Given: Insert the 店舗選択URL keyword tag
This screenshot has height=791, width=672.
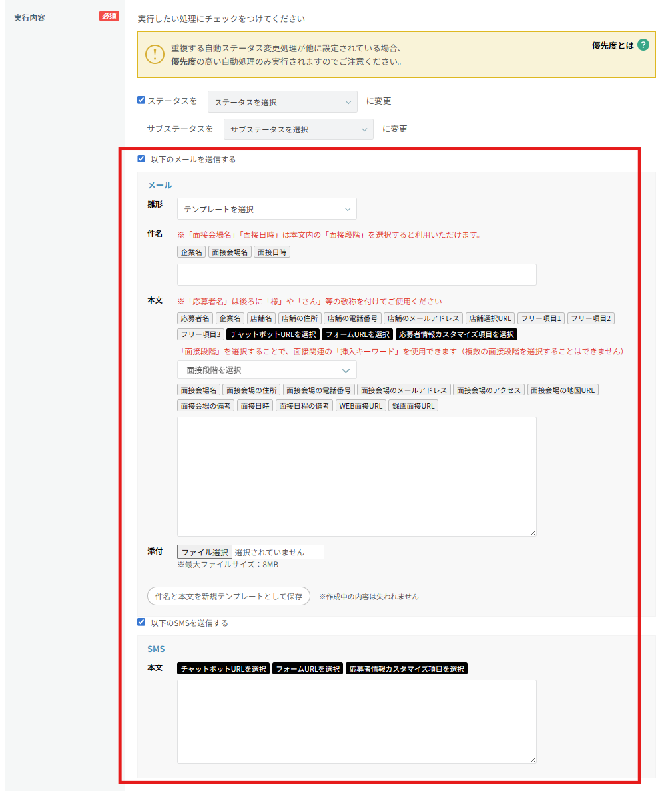Looking at the screenshot, I should [490, 318].
